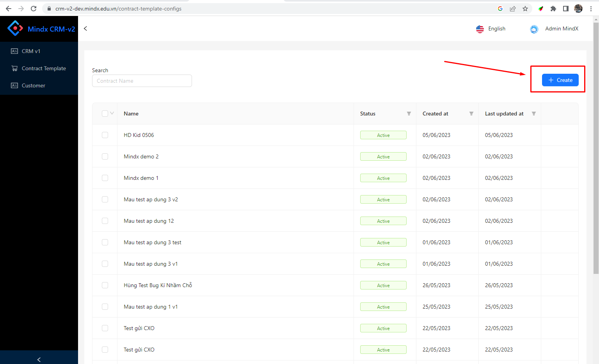The image size is (599, 364).
Task: Open the browser extensions puzzle icon
Action: click(x=553, y=9)
